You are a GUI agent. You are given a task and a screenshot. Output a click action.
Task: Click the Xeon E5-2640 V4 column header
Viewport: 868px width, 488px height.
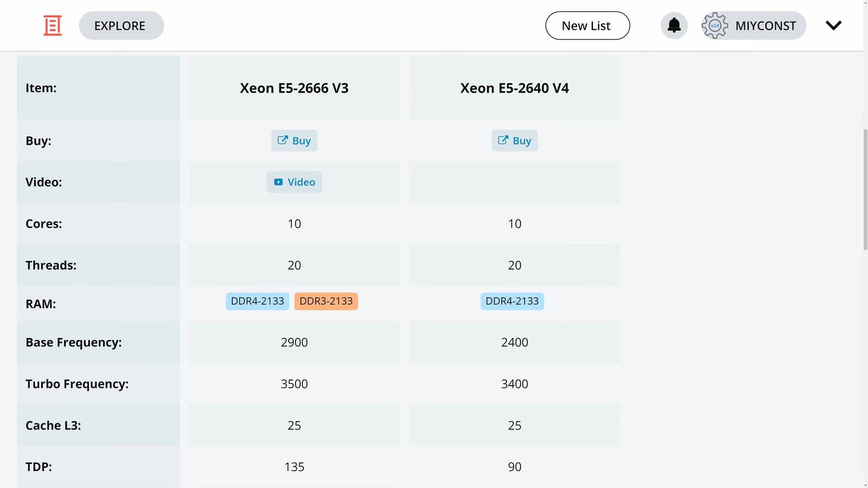514,88
